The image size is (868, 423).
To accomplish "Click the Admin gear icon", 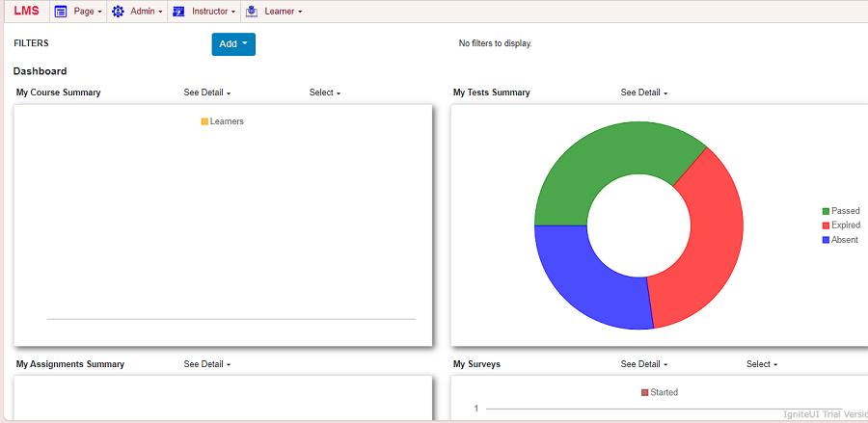I will click(x=118, y=12).
